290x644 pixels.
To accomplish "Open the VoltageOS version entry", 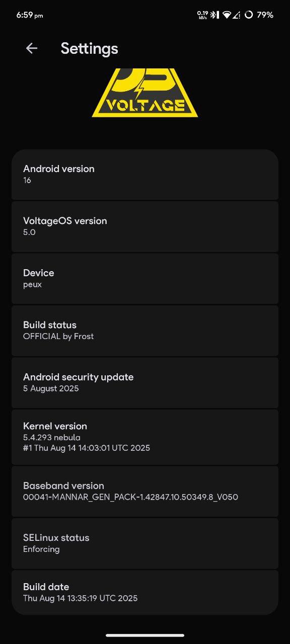I will (x=145, y=226).
